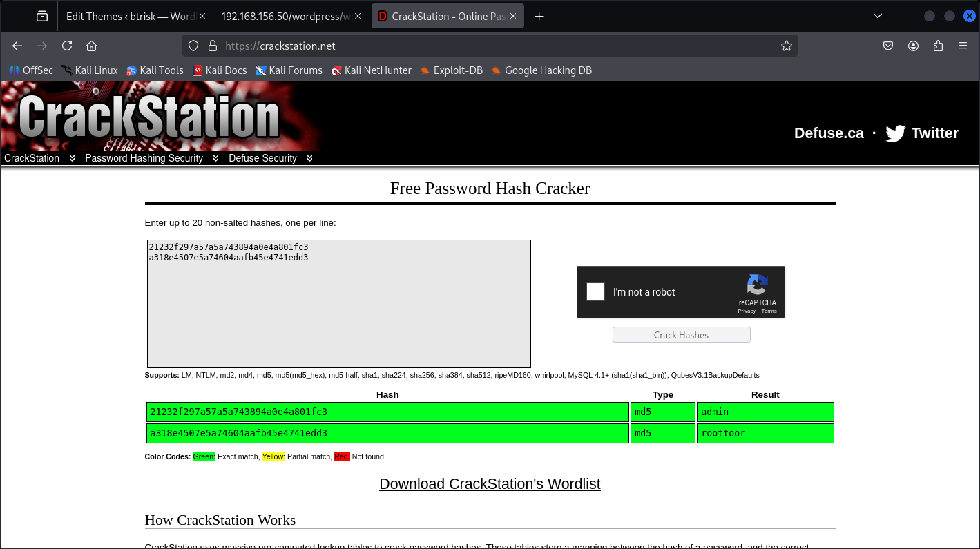Close the 192.168.156.50 wordpress tab

[358, 16]
